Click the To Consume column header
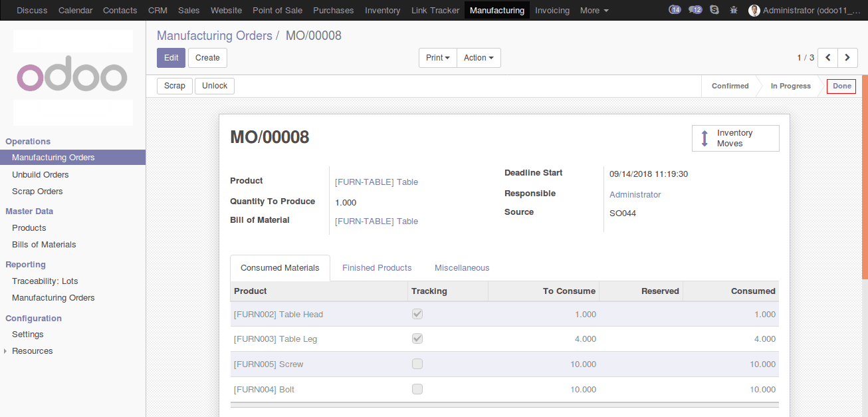 tap(544, 291)
